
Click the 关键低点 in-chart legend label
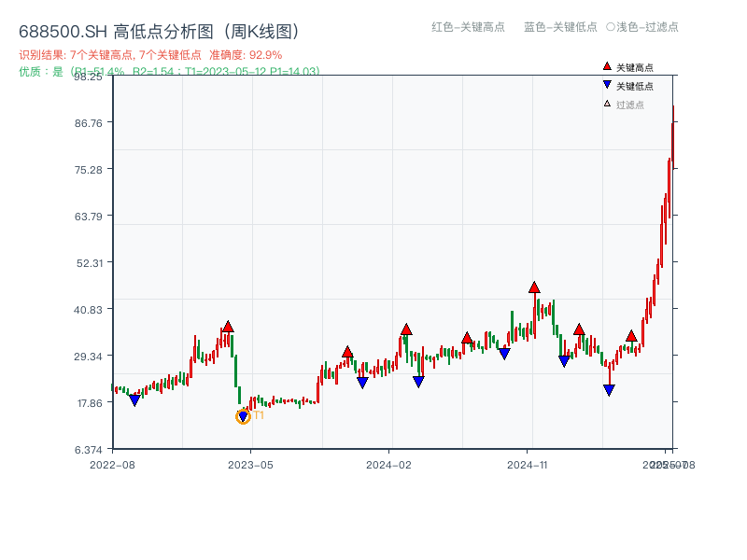(x=635, y=86)
